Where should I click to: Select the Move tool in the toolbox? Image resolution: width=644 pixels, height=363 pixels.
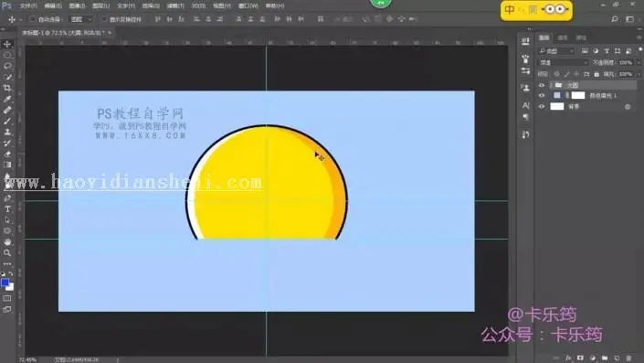coord(7,44)
